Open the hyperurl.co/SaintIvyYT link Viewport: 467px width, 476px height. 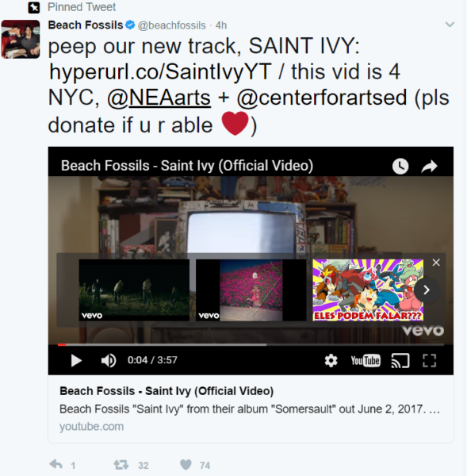coord(160,72)
